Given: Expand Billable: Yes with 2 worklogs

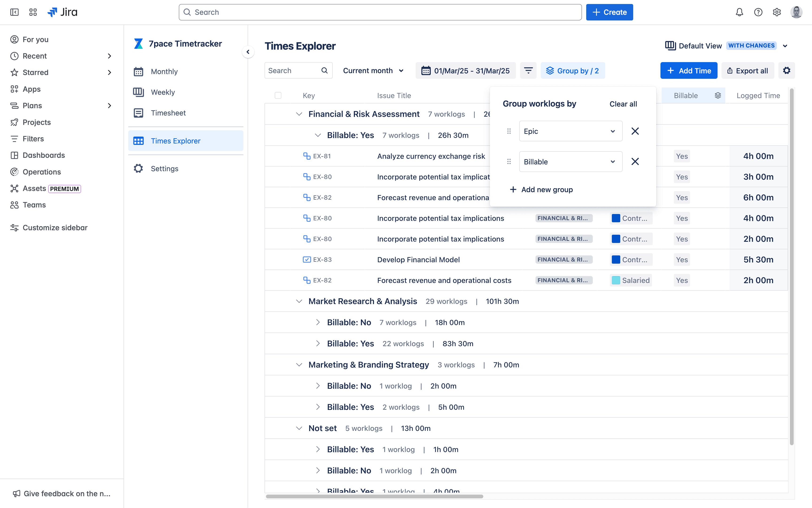Looking at the screenshot, I should click(318, 407).
